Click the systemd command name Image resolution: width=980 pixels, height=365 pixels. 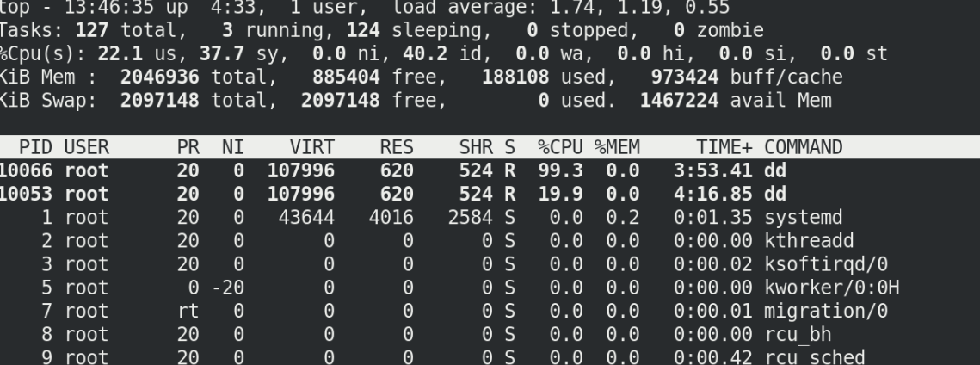[x=803, y=218]
